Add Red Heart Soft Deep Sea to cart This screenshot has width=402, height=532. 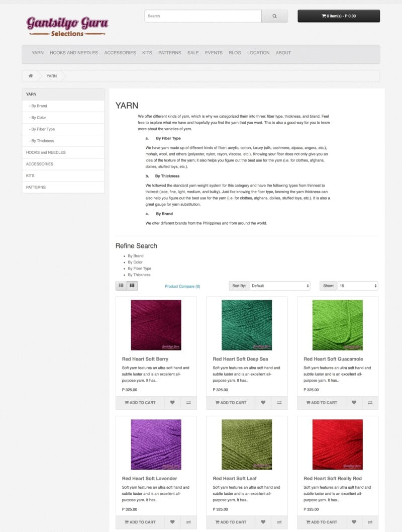pyautogui.click(x=231, y=403)
